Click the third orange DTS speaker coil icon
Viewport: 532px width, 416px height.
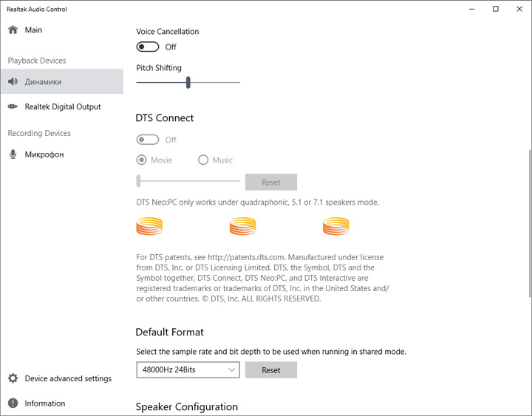(335, 226)
